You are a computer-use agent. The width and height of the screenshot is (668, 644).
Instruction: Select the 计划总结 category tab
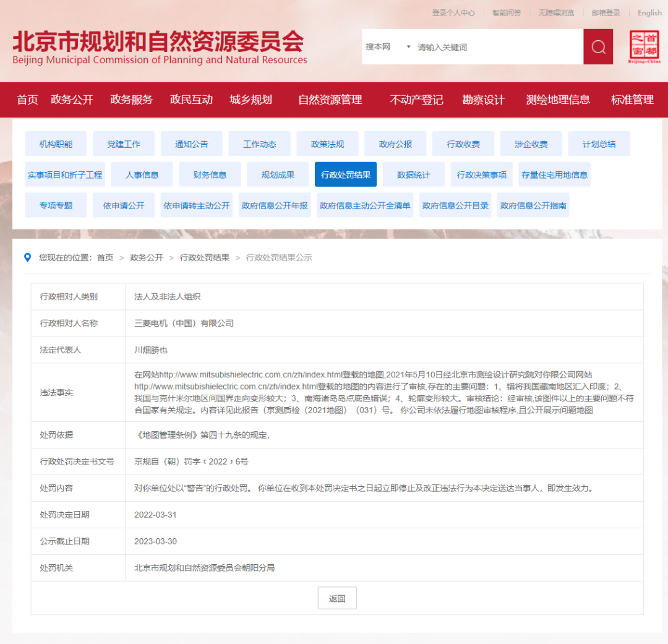point(599,144)
